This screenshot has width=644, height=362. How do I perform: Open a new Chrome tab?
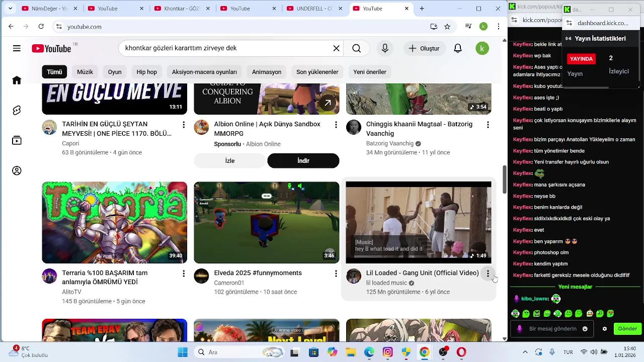[422, 9]
